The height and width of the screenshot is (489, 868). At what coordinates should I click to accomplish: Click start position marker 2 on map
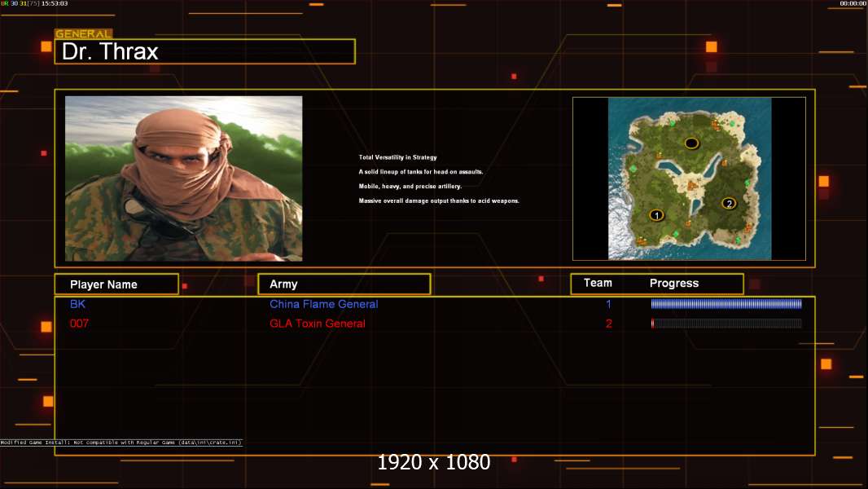(x=729, y=203)
